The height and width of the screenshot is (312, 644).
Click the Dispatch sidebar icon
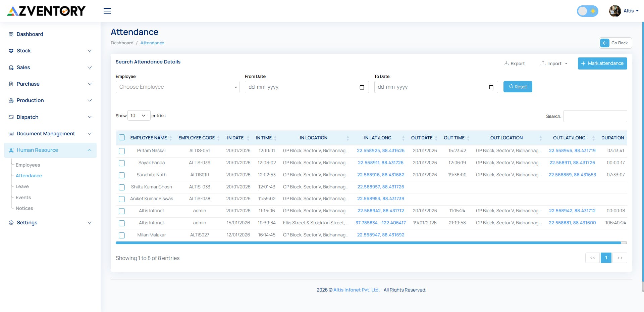[x=11, y=117]
